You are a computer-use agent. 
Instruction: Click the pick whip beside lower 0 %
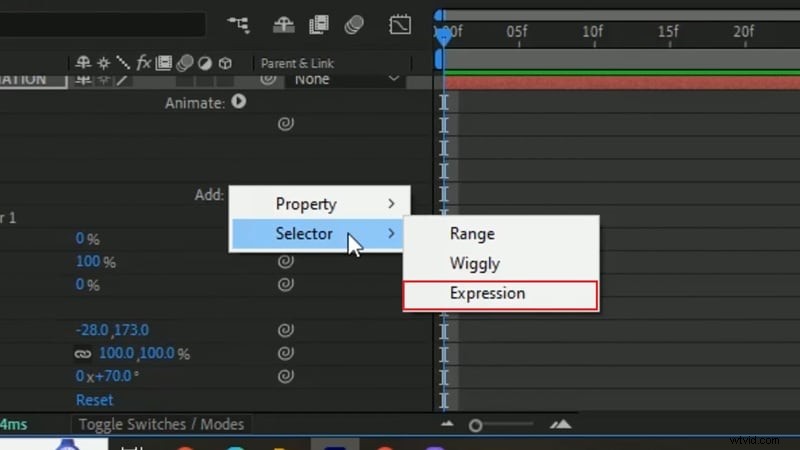click(286, 284)
